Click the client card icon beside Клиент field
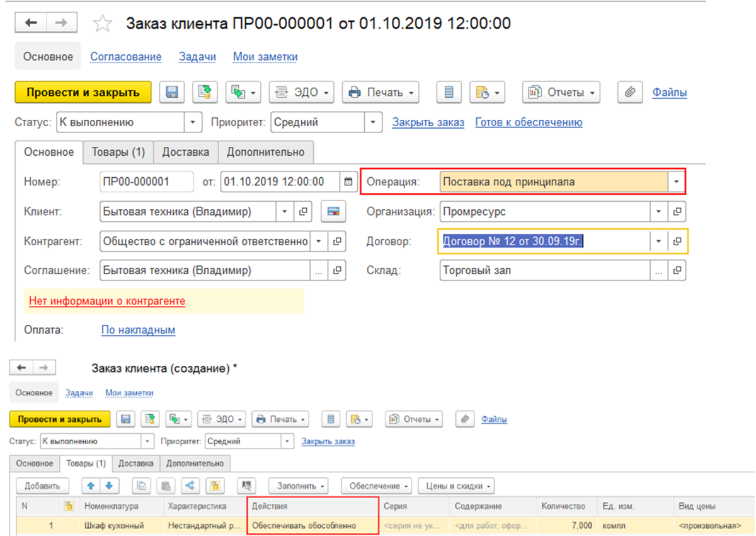Viewport: 756px width, 536px height. [x=333, y=212]
